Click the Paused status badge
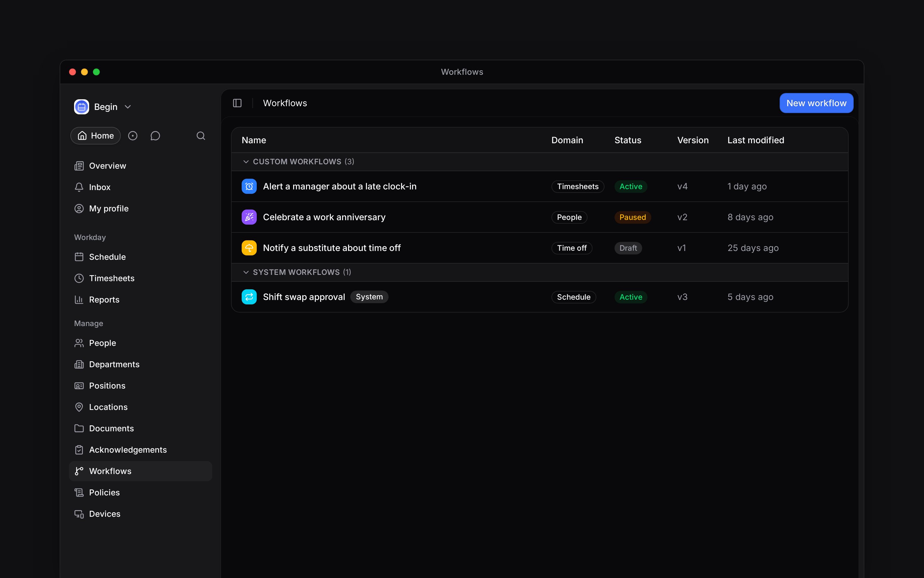 click(x=632, y=217)
